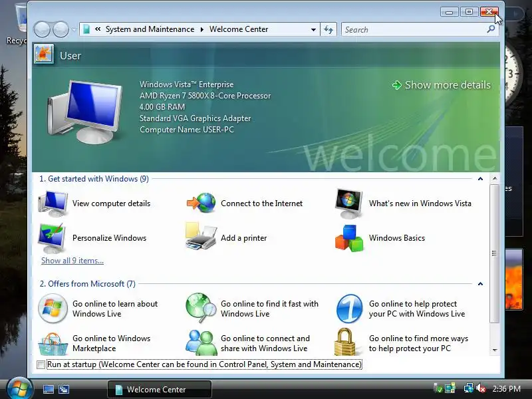Click the Connect to the Internet label
The height and width of the screenshot is (399, 532).
click(261, 203)
